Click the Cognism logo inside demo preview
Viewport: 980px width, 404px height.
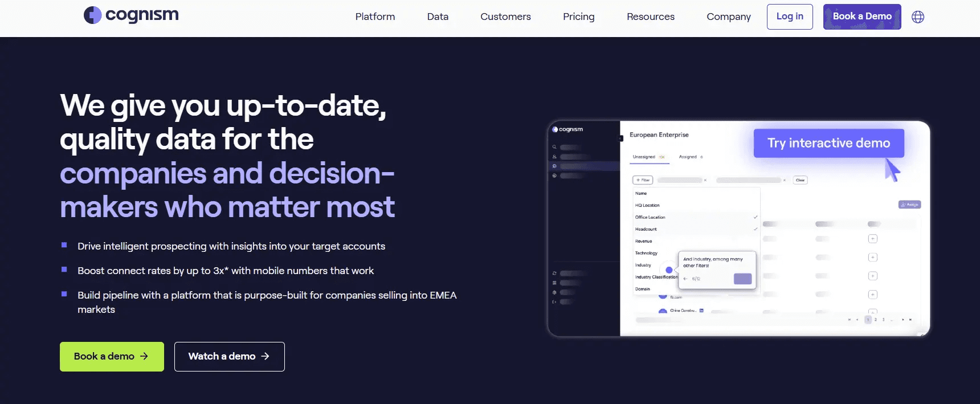pyautogui.click(x=567, y=129)
